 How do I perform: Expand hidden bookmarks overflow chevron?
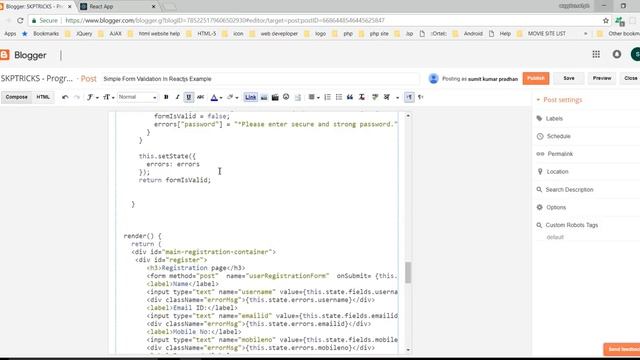click(586, 34)
